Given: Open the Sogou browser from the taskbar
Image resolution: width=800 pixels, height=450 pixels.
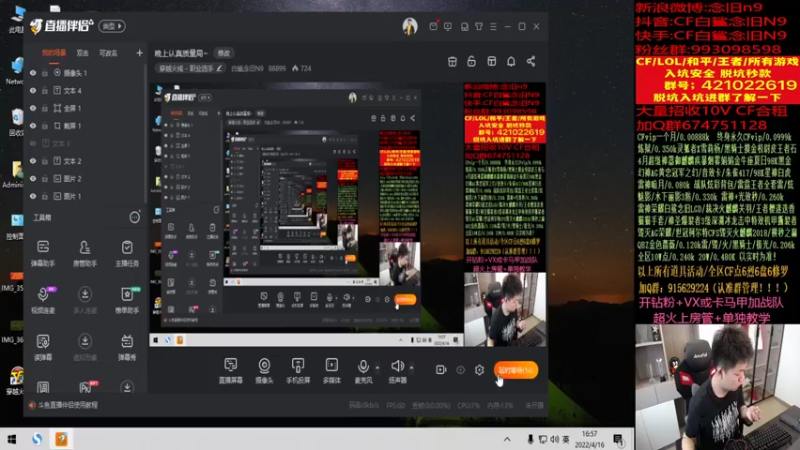Looking at the screenshot, I should coord(37,439).
